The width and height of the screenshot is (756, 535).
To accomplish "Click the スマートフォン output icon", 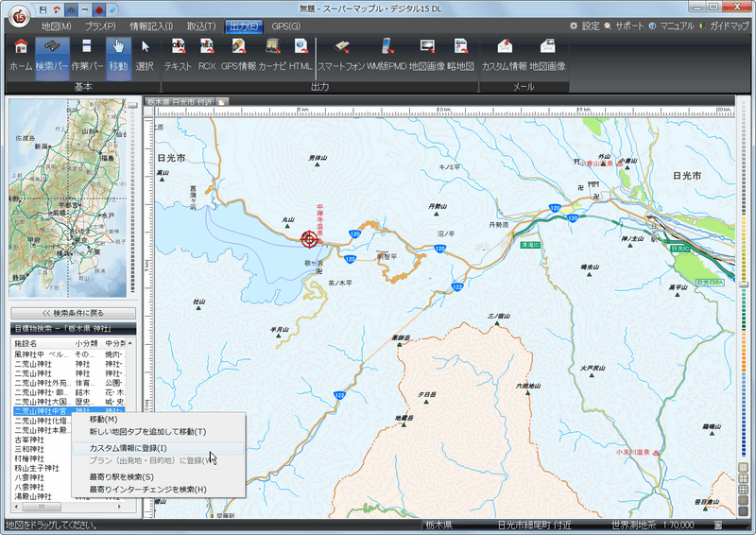I will (x=341, y=56).
